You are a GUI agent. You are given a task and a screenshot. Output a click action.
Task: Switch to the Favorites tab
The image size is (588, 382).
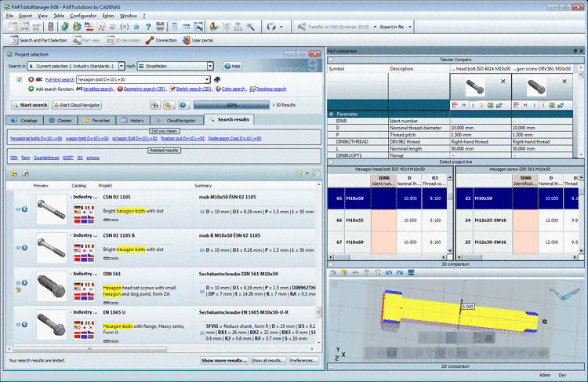click(96, 120)
